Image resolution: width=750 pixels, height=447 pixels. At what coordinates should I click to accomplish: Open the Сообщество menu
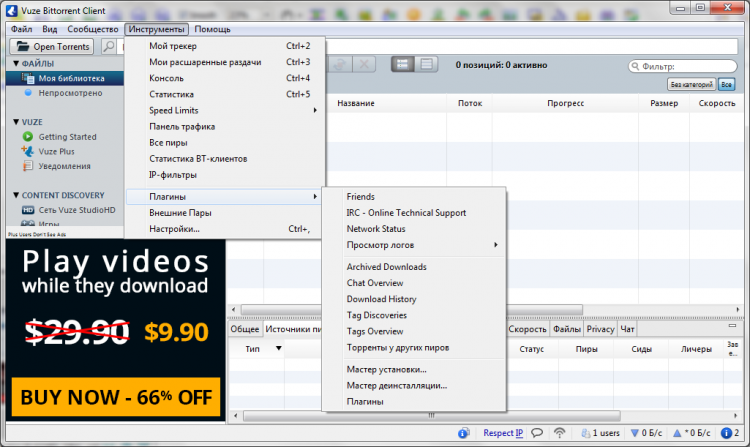point(93,29)
